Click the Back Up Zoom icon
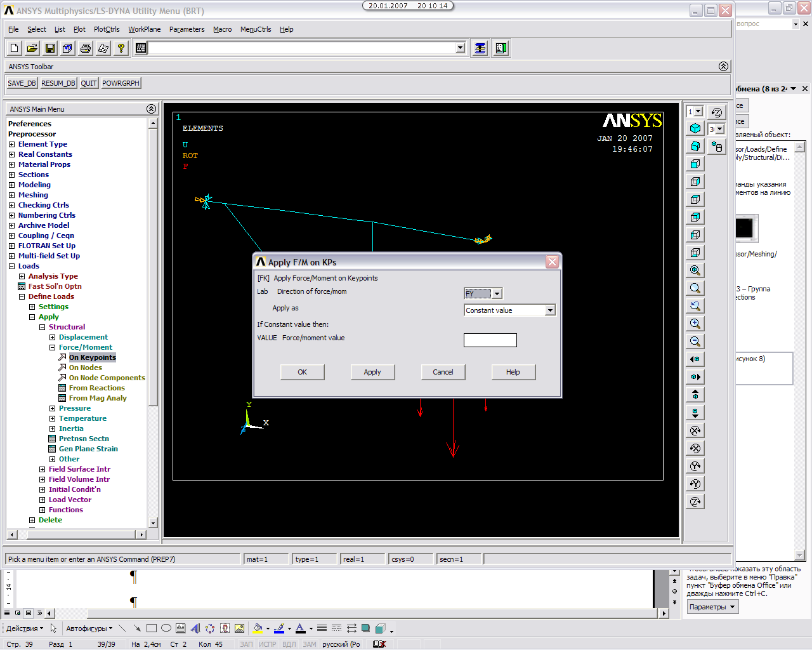The image size is (812, 650). 695,306
